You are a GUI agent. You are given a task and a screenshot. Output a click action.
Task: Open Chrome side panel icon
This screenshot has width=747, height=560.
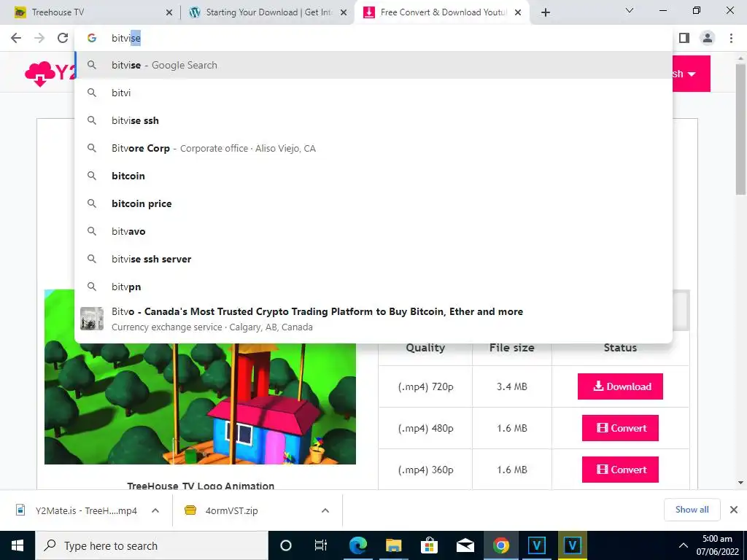pyautogui.click(x=684, y=38)
